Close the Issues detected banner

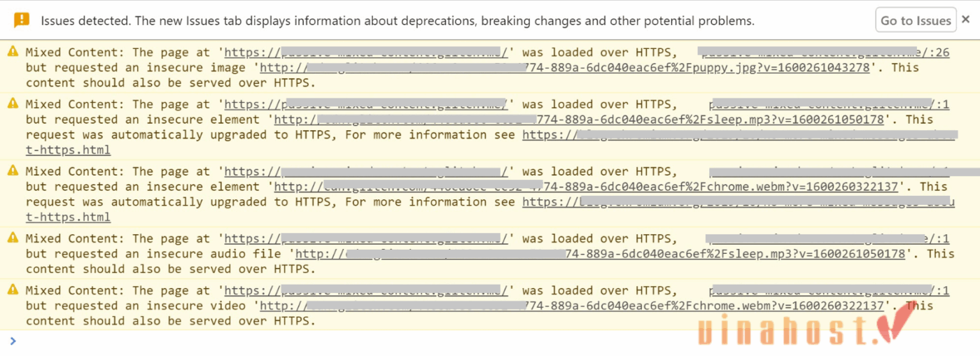pyautogui.click(x=965, y=20)
